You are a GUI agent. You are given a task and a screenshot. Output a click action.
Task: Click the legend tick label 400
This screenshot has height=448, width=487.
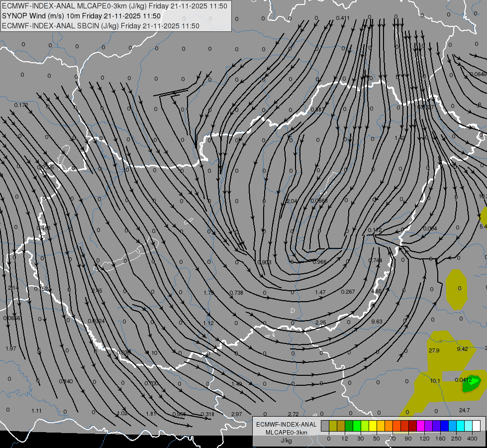(x=472, y=439)
